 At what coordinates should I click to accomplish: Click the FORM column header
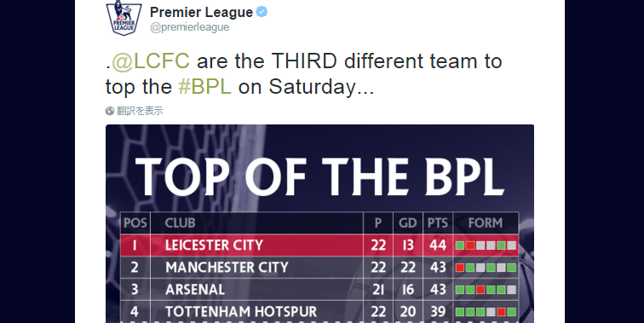(x=486, y=223)
